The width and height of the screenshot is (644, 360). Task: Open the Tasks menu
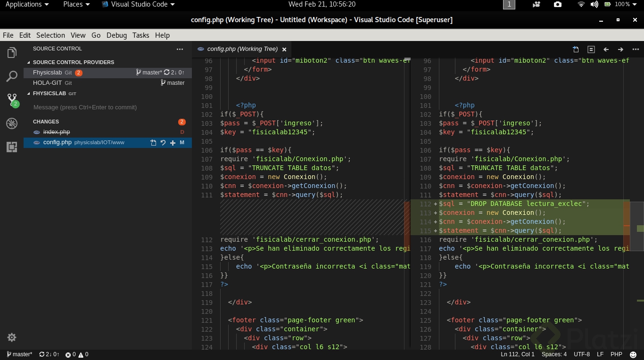tap(140, 35)
